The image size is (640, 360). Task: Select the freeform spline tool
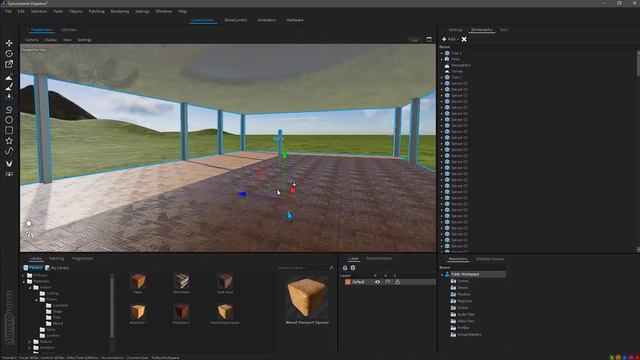(x=9, y=151)
